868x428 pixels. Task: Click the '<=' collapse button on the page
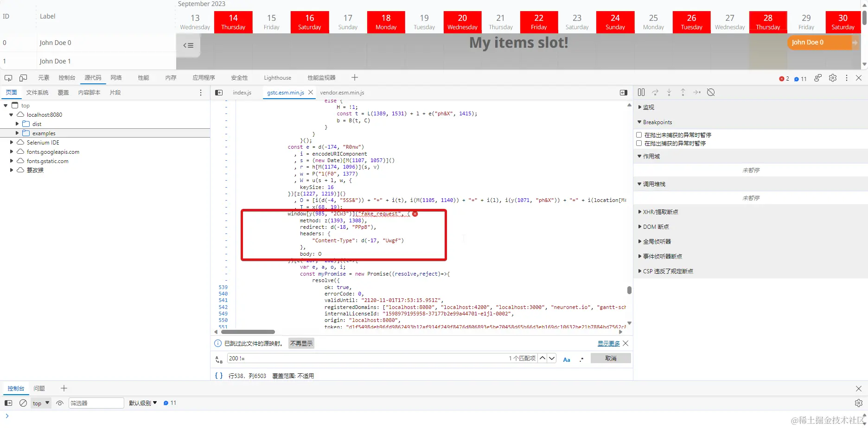click(188, 45)
